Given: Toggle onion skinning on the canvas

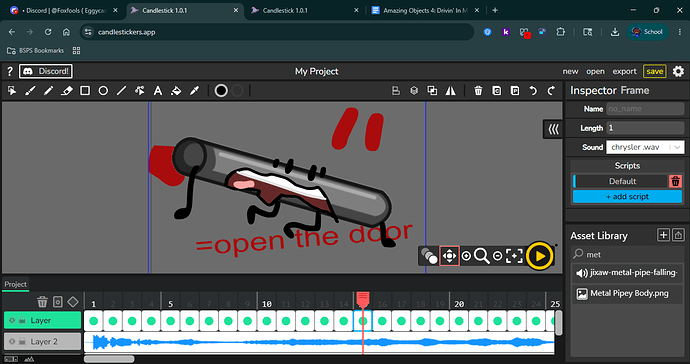Looking at the screenshot, I should point(429,256).
